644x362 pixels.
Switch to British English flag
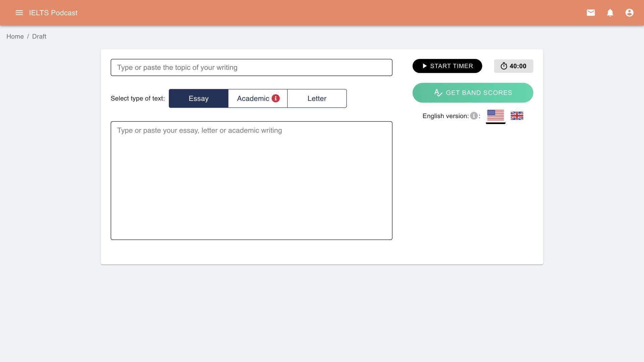click(x=517, y=116)
